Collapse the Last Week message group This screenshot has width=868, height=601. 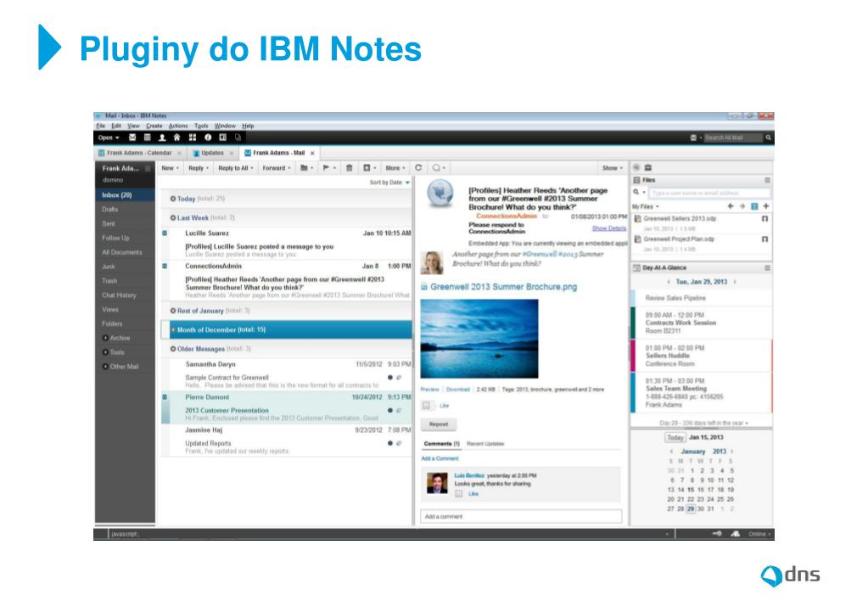pos(173,218)
